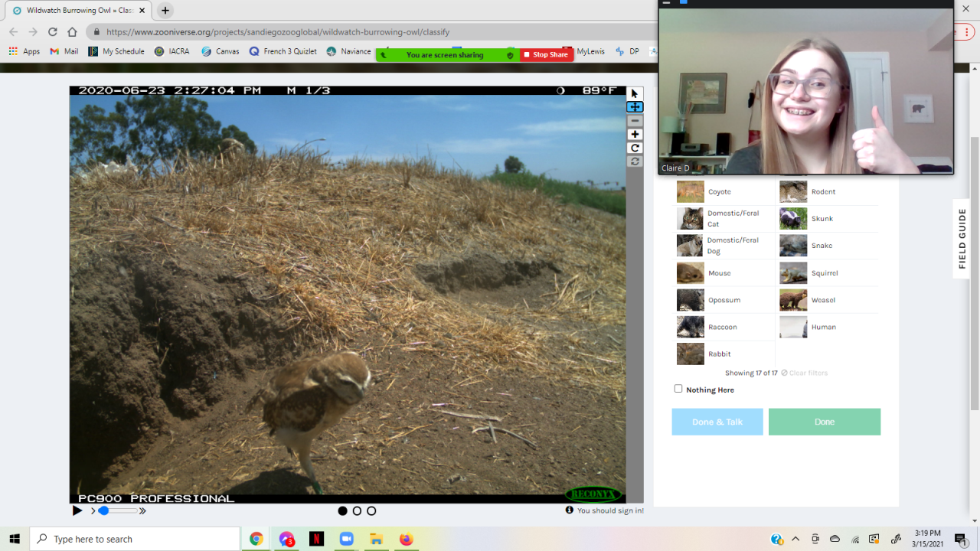
Task: Select the Skunk option
Action: [829, 219]
